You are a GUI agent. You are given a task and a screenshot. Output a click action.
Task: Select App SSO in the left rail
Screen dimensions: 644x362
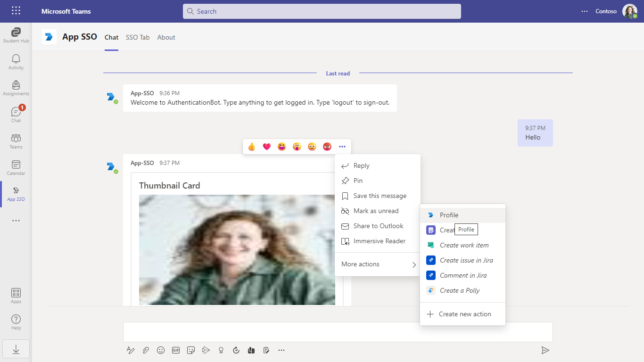[16, 194]
